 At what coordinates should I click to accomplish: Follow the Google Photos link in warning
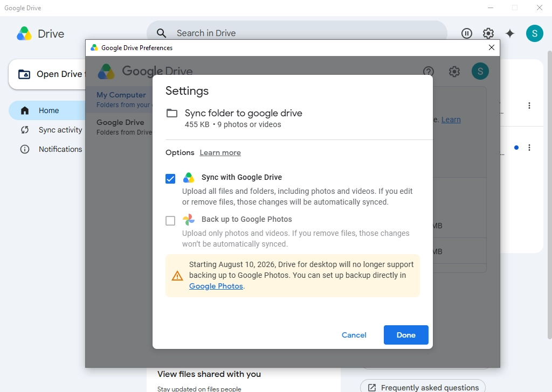(x=216, y=286)
